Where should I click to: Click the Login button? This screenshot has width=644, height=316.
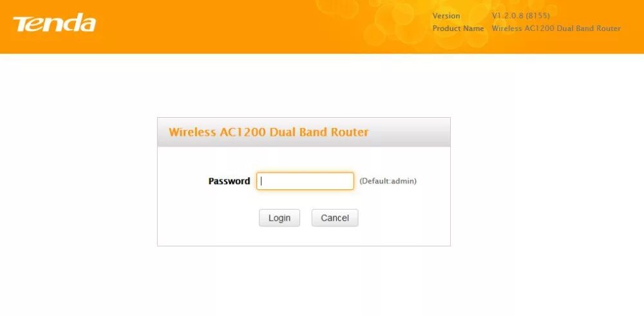coord(279,218)
